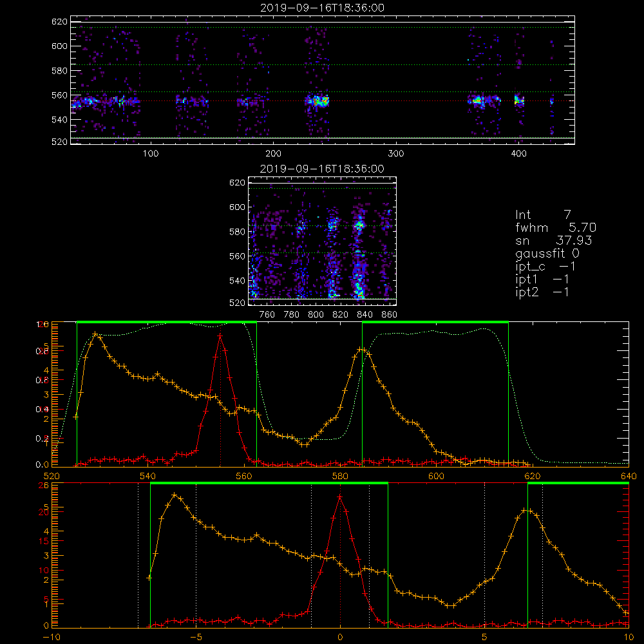The image size is (644, 644).
Task: Click the 0 x-axis label of bottom plot
Action: pos(340,637)
